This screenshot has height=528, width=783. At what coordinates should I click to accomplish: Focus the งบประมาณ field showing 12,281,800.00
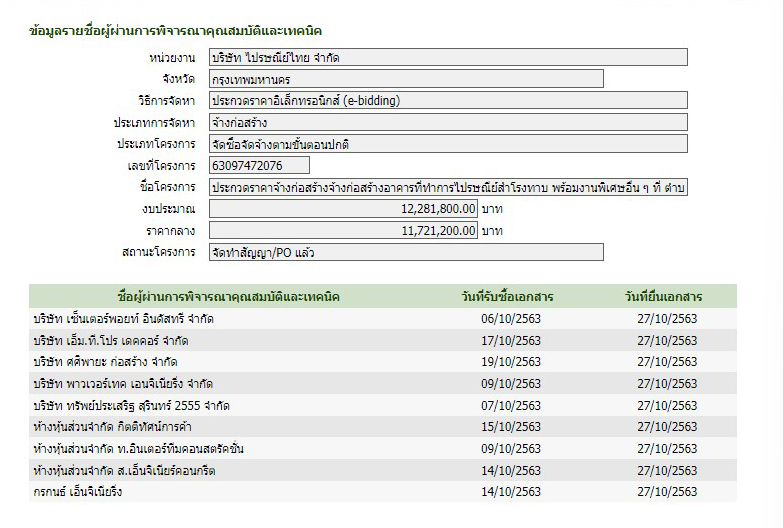coord(343,209)
